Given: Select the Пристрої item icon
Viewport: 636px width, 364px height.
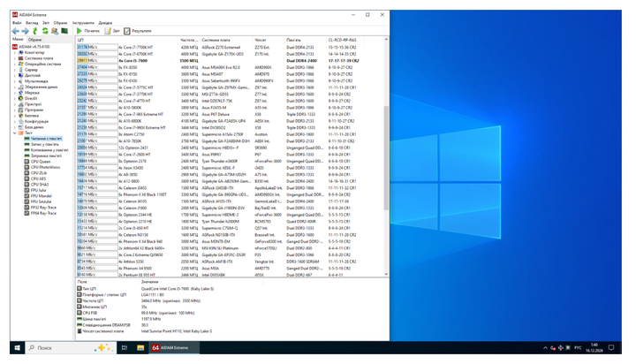Looking at the screenshot, I should [x=20, y=104].
